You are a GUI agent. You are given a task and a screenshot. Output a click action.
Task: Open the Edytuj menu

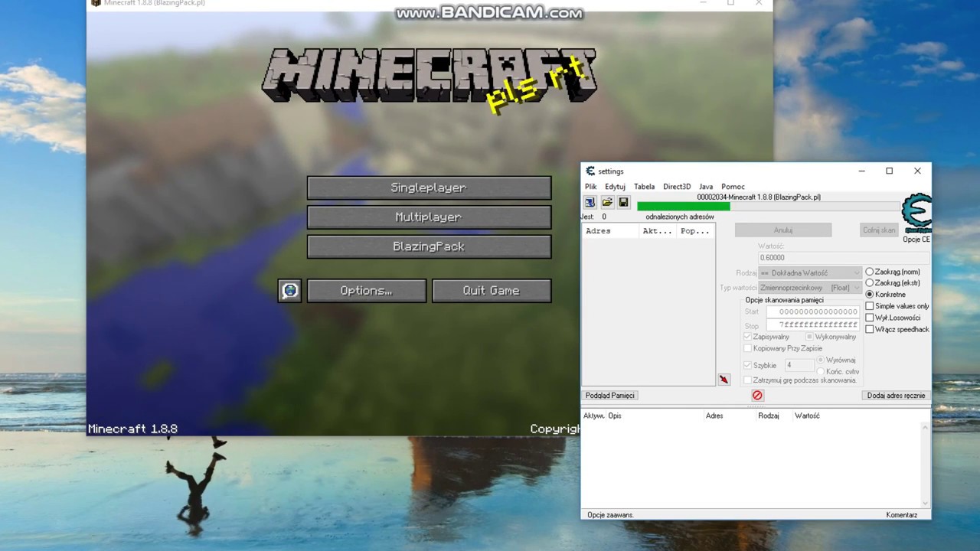pyautogui.click(x=615, y=187)
